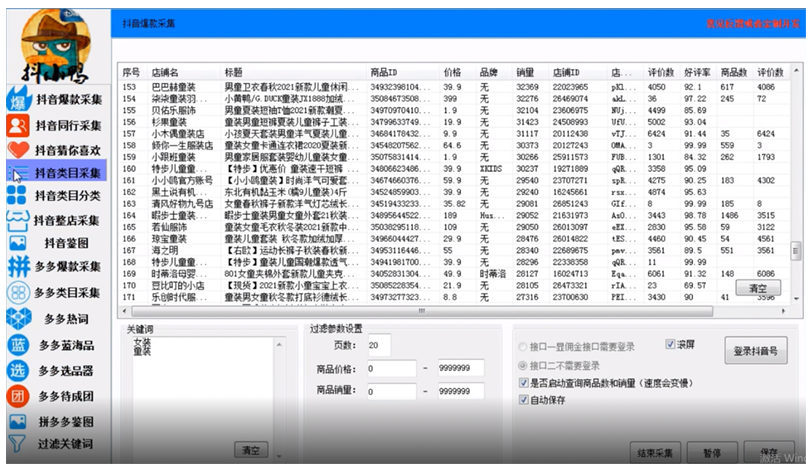Click the 登录抖音号 button
The width and height of the screenshot is (812, 469).
(x=756, y=351)
